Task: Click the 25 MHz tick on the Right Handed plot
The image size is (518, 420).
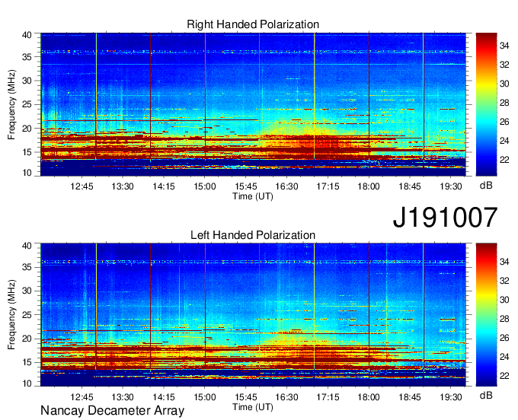Action: pos(27,104)
